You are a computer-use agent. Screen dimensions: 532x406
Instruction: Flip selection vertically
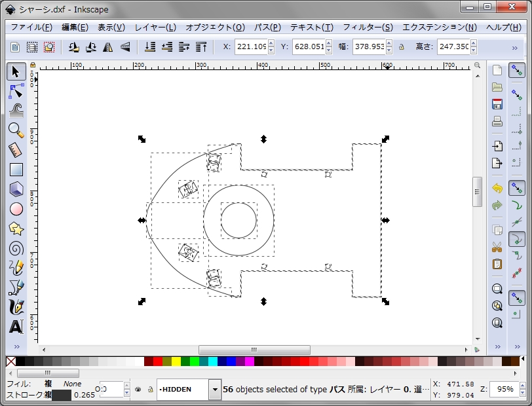coord(125,47)
